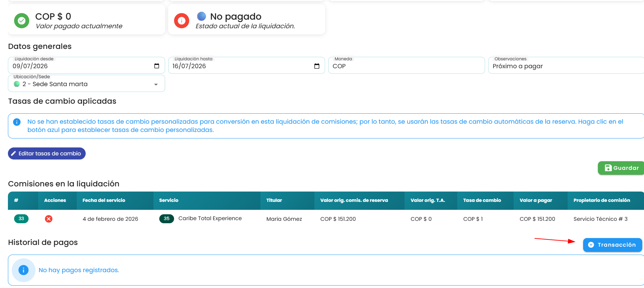The image size is (644, 288).
Task: Click the blue info icon in exchange rates notice
Action: [17, 122]
